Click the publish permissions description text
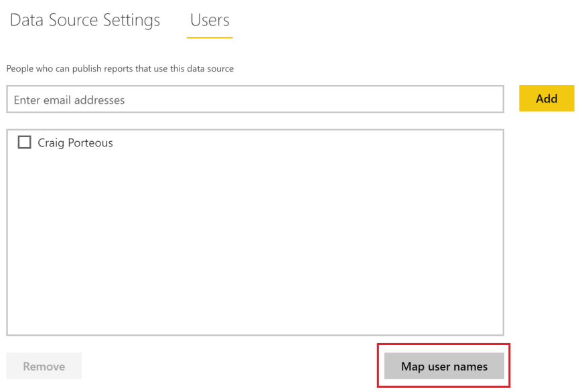 point(120,68)
